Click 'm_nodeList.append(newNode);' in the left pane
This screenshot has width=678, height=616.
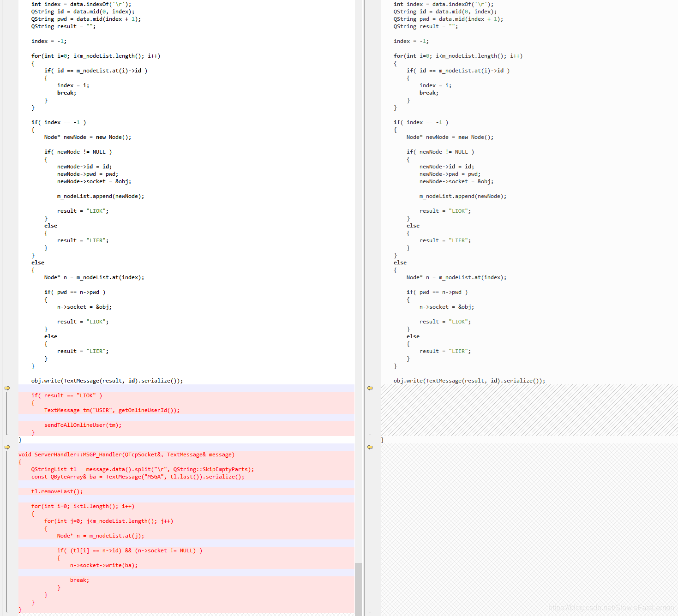coord(101,196)
